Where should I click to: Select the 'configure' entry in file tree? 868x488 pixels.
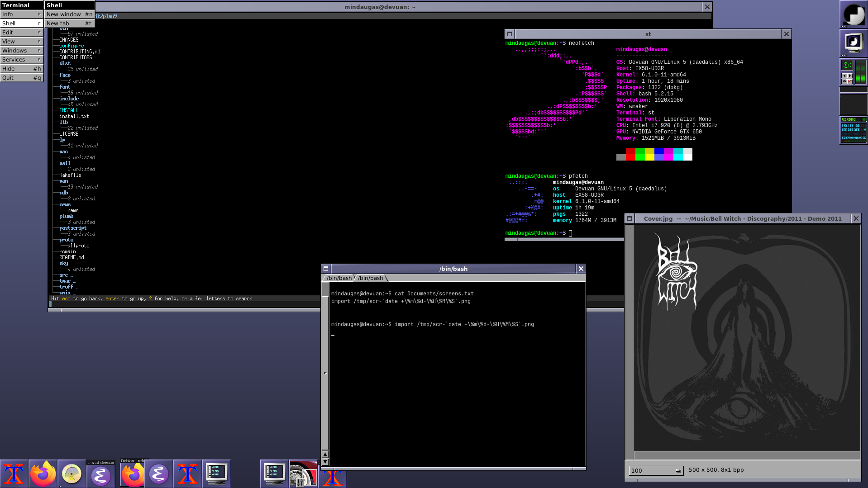tap(72, 46)
